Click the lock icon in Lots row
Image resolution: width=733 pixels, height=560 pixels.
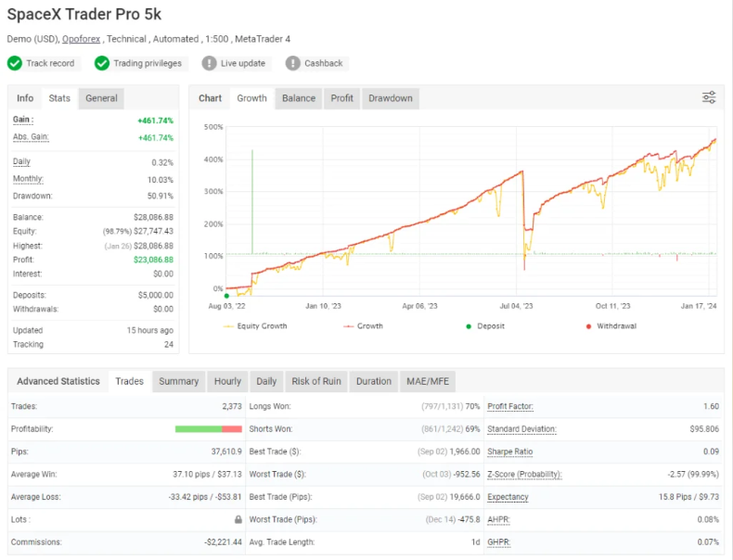pyautogui.click(x=238, y=519)
